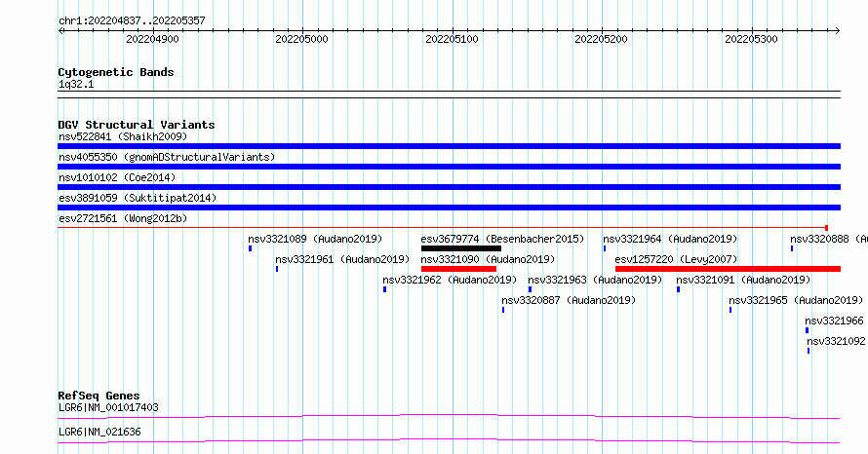Click the nsv3321966 variant label
Viewport: 868px width, 454px height.
pos(834,321)
